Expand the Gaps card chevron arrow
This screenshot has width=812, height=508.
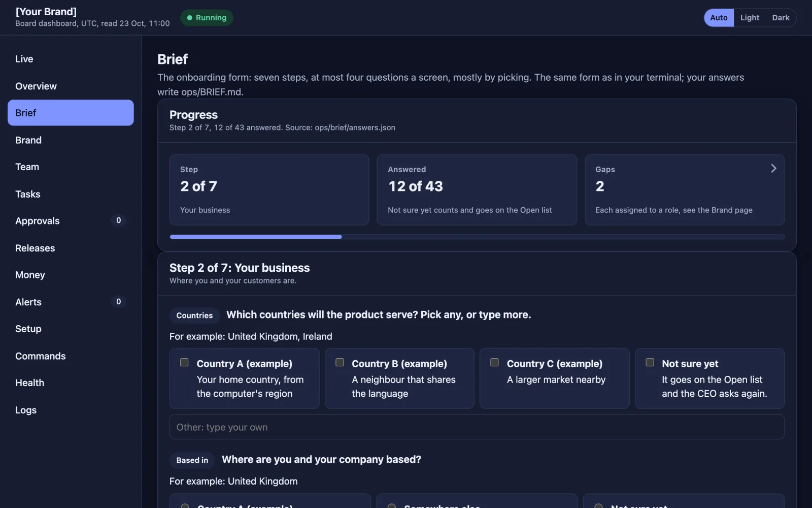click(x=773, y=168)
